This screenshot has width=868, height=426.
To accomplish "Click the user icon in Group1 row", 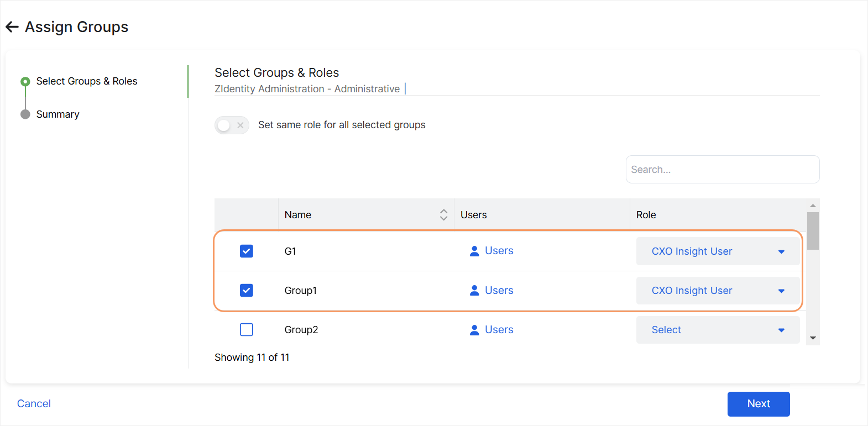I will tap(474, 291).
